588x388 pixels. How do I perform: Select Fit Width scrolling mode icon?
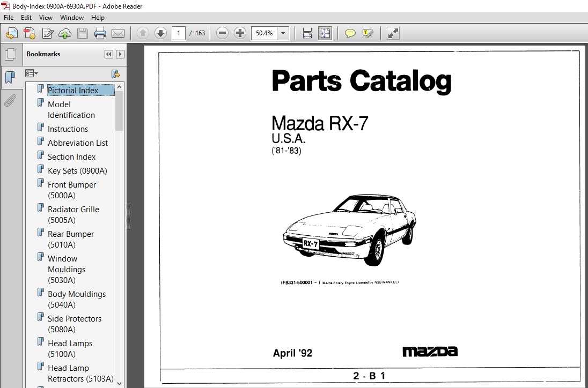pos(307,33)
